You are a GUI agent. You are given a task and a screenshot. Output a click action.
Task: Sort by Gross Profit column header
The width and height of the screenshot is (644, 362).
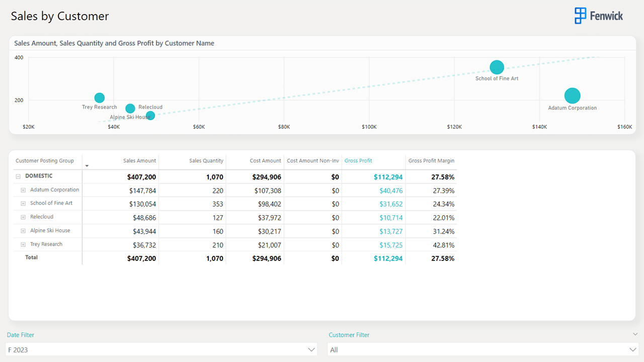[x=358, y=161]
